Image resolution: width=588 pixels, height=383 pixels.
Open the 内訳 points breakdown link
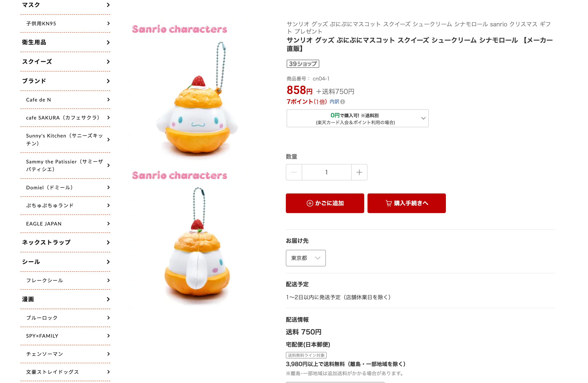334,102
